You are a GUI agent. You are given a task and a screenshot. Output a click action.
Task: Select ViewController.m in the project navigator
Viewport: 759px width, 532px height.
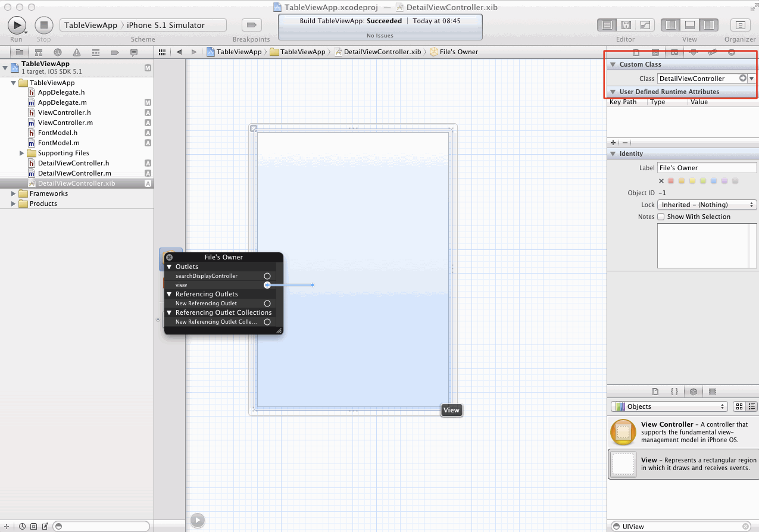click(x=65, y=123)
